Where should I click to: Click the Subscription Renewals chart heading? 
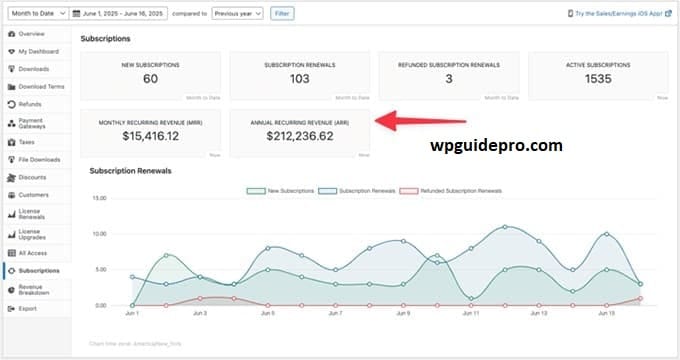(130, 171)
